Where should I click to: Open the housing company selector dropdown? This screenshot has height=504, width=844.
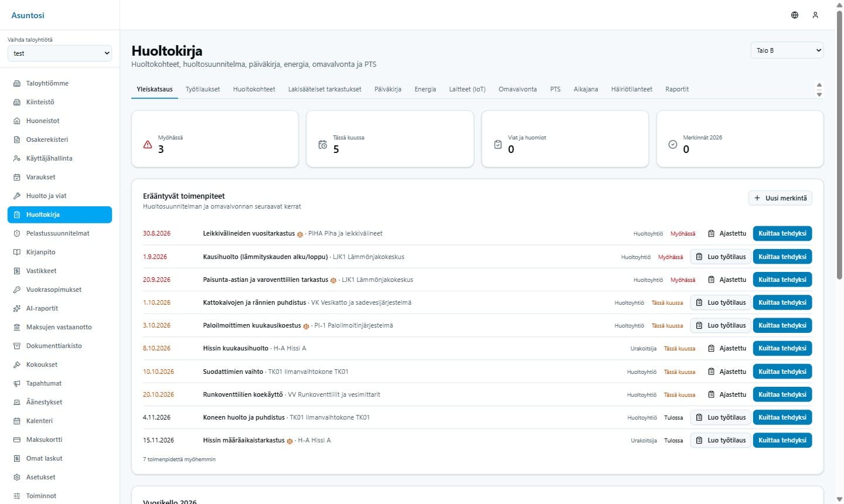(x=60, y=53)
